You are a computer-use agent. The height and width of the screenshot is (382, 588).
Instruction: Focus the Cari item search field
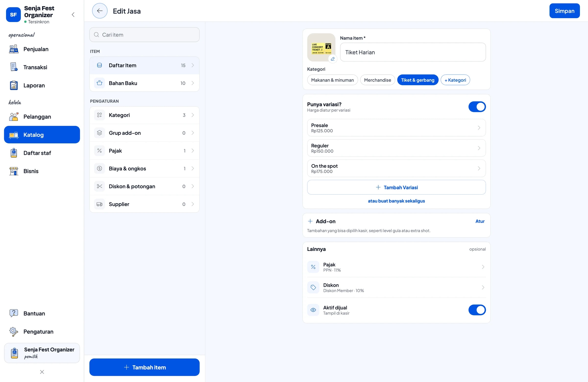coord(144,35)
